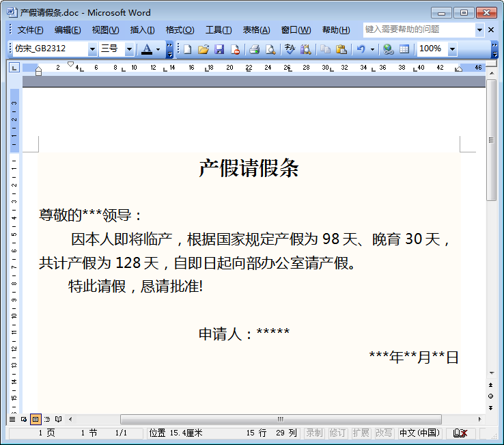Click the Copy icon in toolbar

point(325,49)
